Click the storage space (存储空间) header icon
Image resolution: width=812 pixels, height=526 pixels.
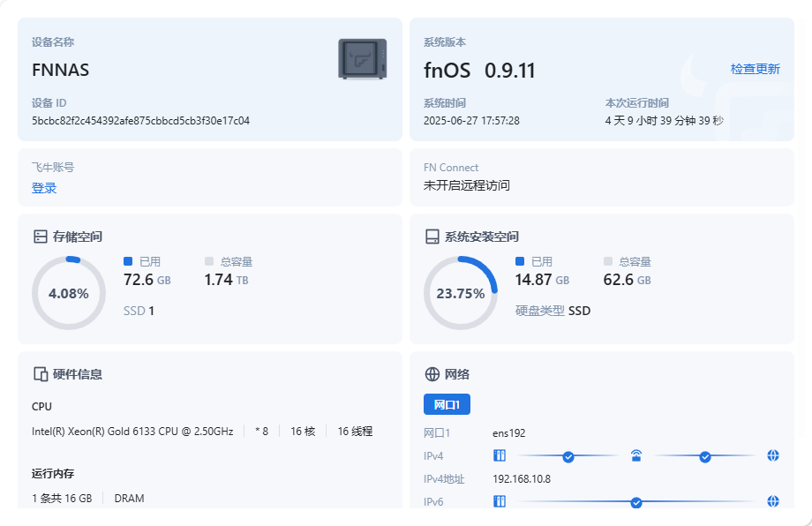tap(41, 237)
